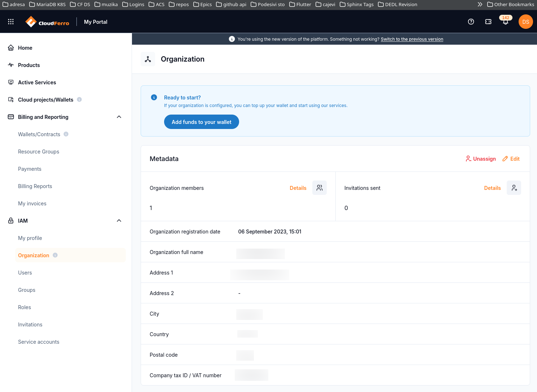
Task: Open My profile under IAM
Action: (30, 238)
